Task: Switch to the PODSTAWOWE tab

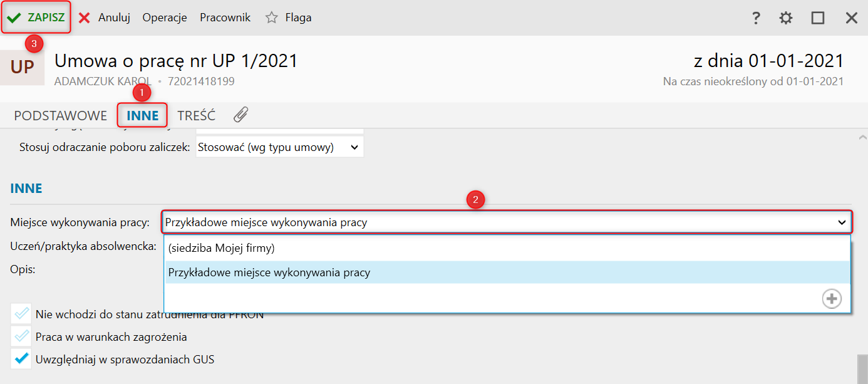Action: tap(61, 116)
